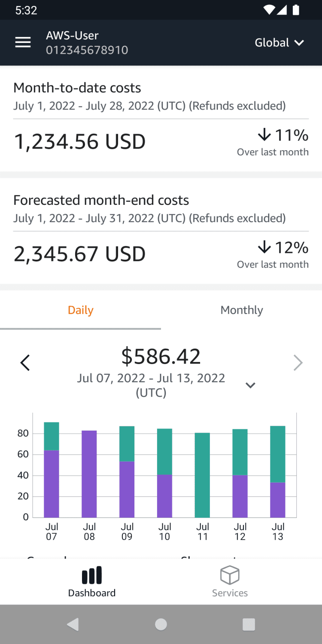The image size is (322, 644).
Task: Expand the Global region dropdown
Action: [x=279, y=43]
